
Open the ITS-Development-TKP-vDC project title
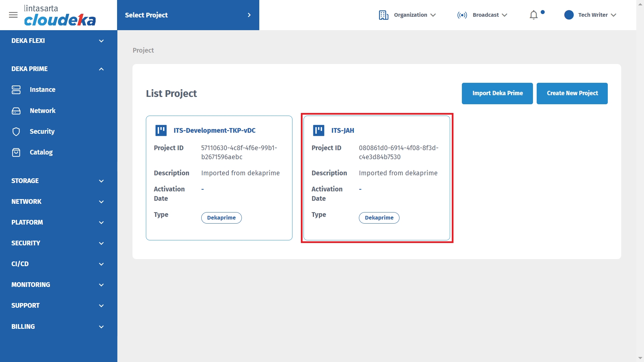coord(214,130)
